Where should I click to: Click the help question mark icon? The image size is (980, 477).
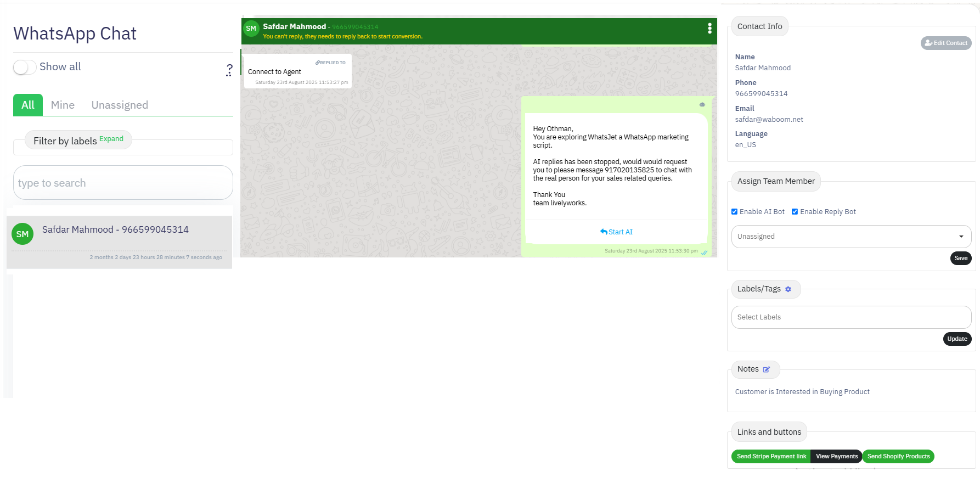pyautogui.click(x=229, y=70)
